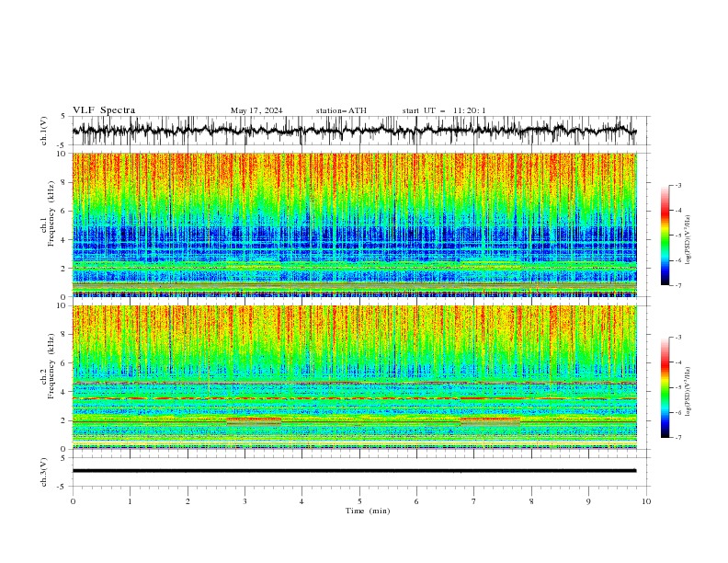Click the "-5" voltage tick on ch.3 axis
This screenshot has width=728, height=563.
tap(63, 487)
